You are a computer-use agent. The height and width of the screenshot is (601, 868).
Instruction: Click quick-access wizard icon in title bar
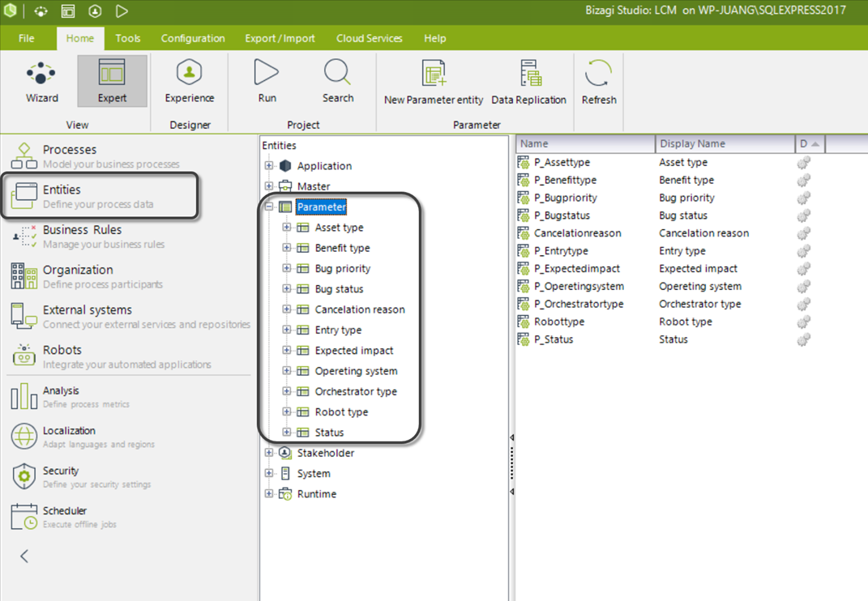click(x=41, y=11)
